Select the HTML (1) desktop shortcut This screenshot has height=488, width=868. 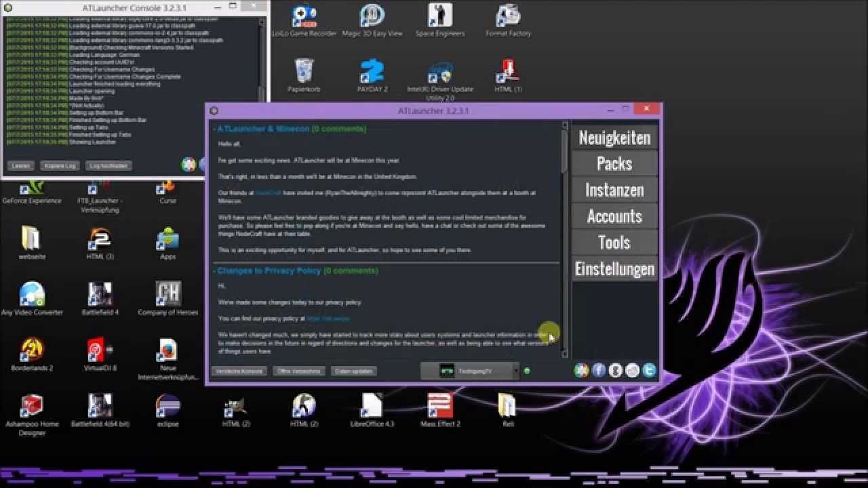tap(508, 76)
